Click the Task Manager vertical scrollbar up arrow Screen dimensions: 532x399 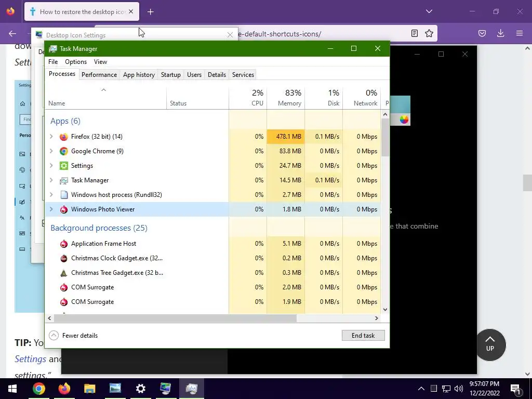(385, 115)
